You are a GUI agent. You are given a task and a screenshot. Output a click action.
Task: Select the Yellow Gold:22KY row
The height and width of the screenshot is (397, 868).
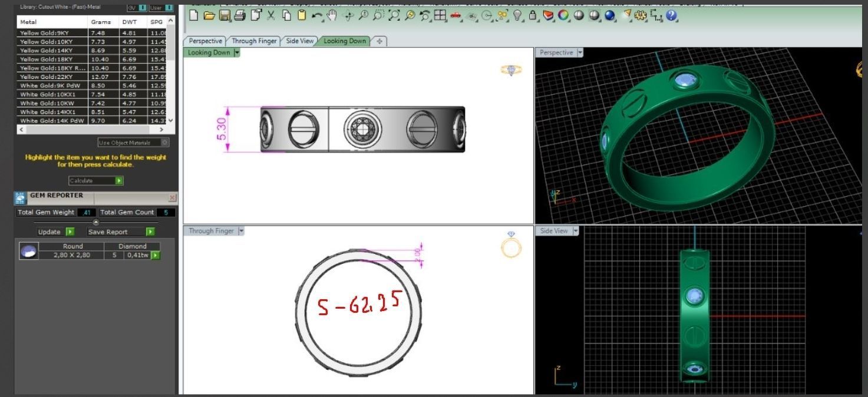92,77
